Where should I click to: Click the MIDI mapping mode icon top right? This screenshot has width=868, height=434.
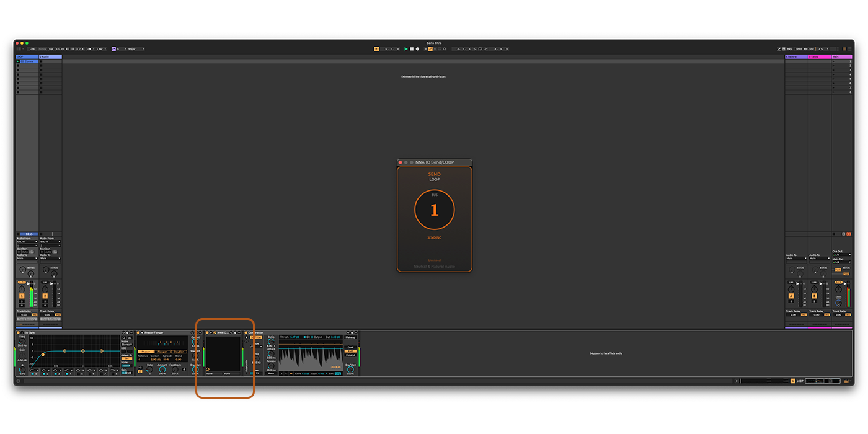pos(800,48)
